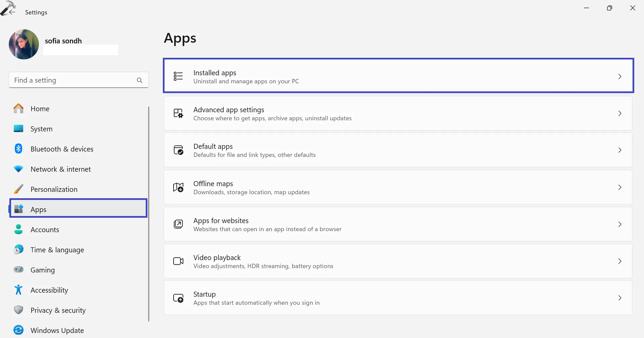The image size is (644, 338).
Task: Click the Installed apps list icon
Action: [x=178, y=76]
